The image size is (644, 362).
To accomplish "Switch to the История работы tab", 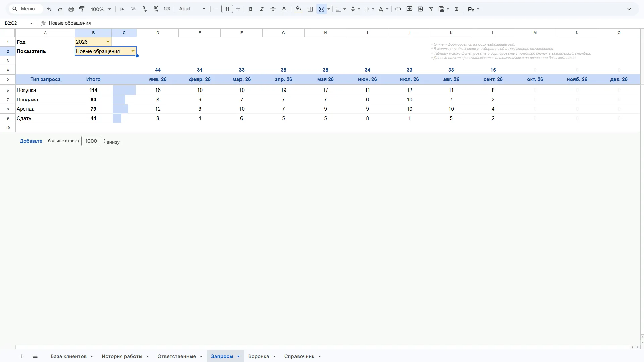I will coord(122,356).
